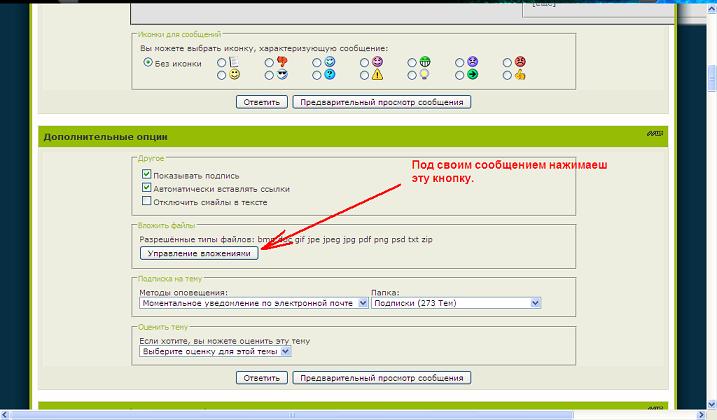
Task: Choose the blue winking smiley icon
Action: [x=329, y=61]
